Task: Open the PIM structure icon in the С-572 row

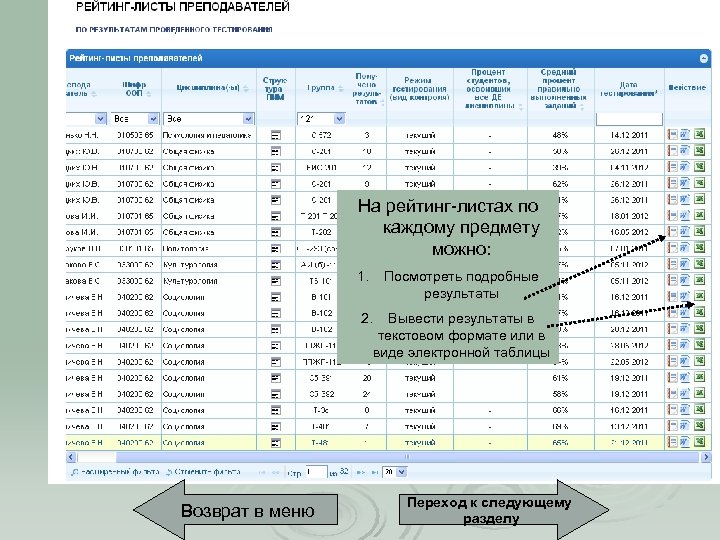Action: (x=276, y=135)
